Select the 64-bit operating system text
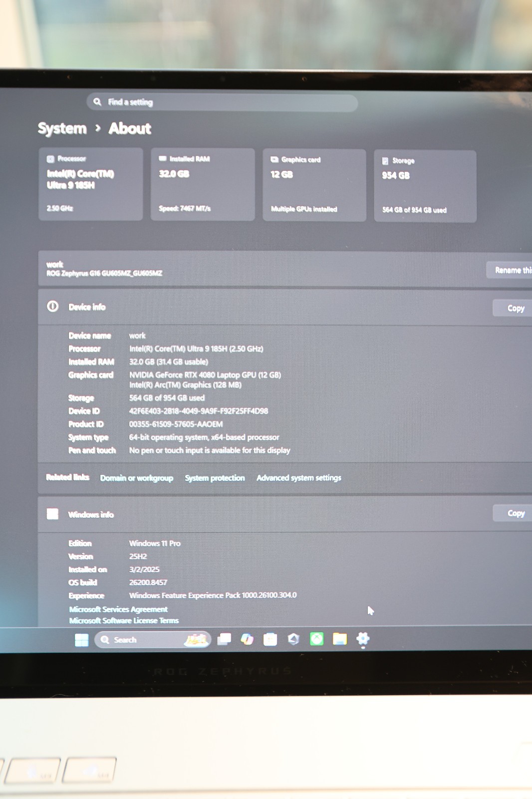 pyautogui.click(x=204, y=437)
